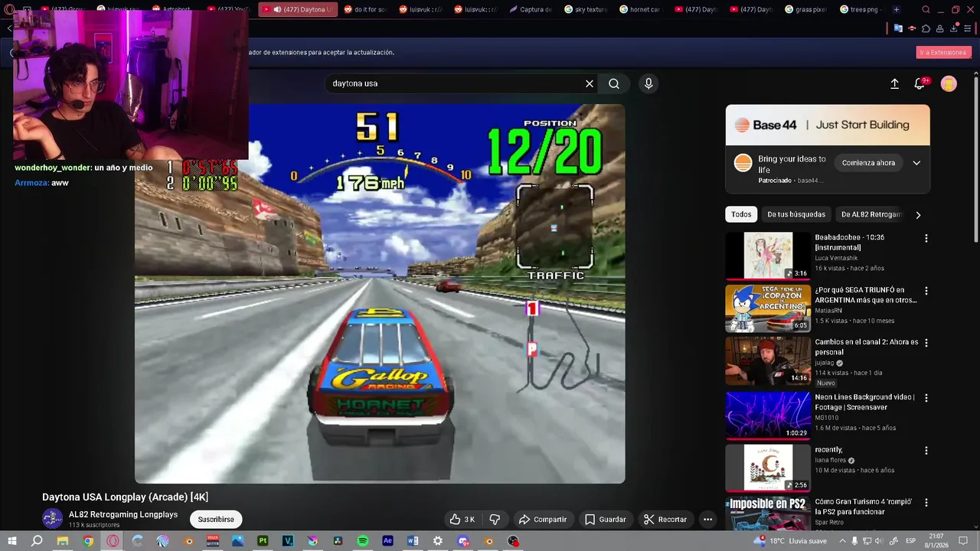
Task: Open YouTube account avatar menu
Action: pyautogui.click(x=949, y=84)
